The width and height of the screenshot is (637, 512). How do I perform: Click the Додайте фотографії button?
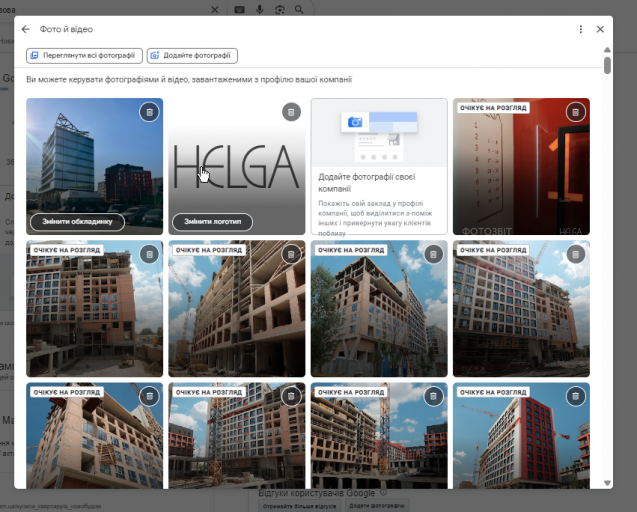pyautogui.click(x=193, y=56)
